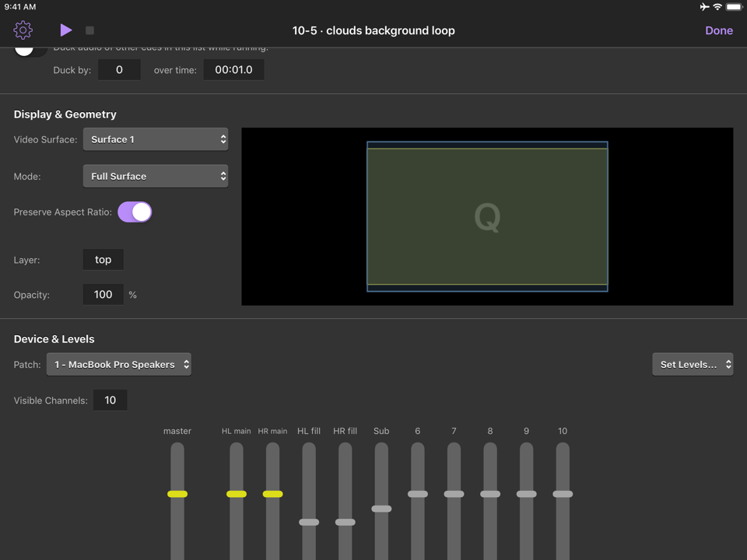The image size is (747, 560).
Task: Open the Video Surface dropdown
Action: pos(156,139)
